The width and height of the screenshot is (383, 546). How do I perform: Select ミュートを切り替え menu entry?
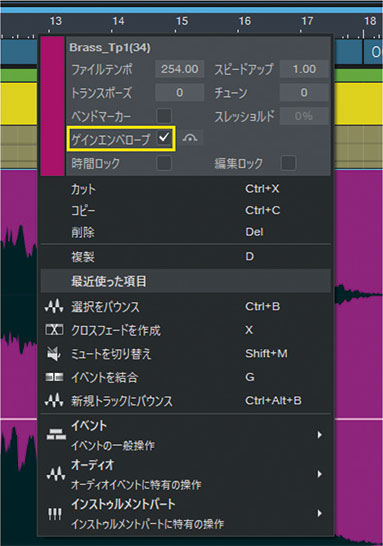click(186, 353)
